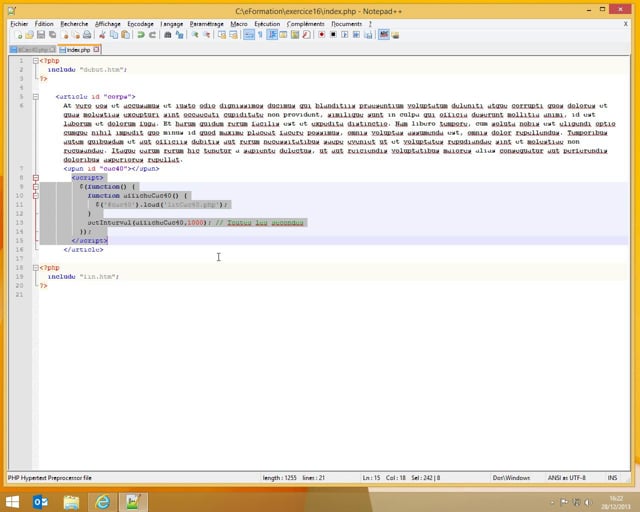
Task: Collapse the <?php block on line 18
Action: (36, 268)
